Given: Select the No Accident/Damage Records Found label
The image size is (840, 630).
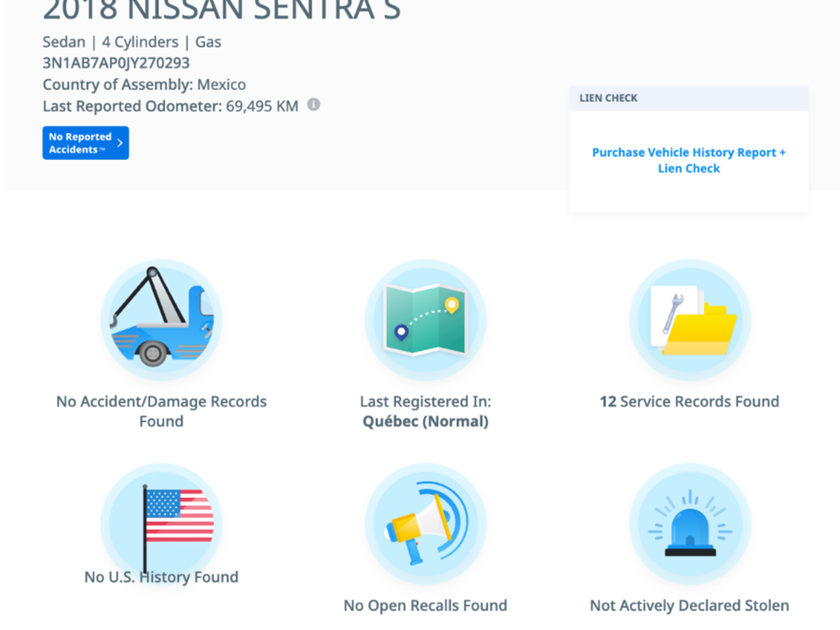Looking at the screenshot, I should 161,411.
